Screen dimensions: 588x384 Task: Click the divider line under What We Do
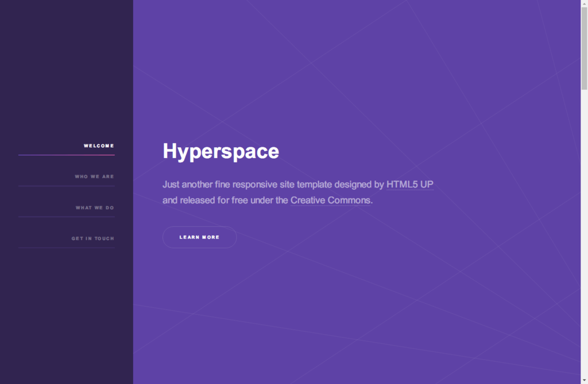[67, 217]
